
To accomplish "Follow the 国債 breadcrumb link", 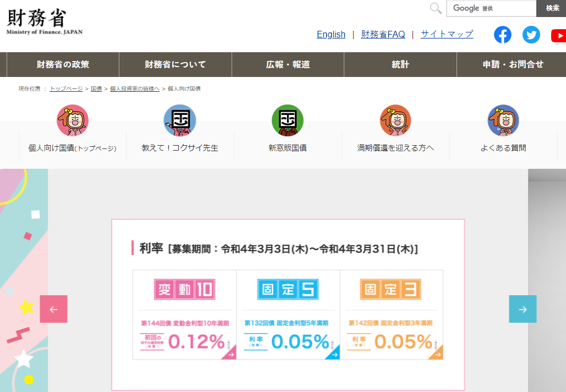I will point(96,89).
